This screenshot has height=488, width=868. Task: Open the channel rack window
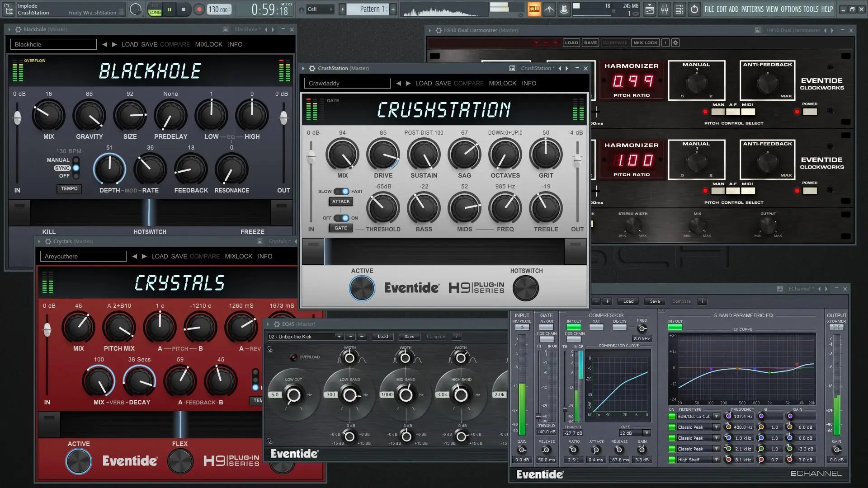click(x=679, y=9)
